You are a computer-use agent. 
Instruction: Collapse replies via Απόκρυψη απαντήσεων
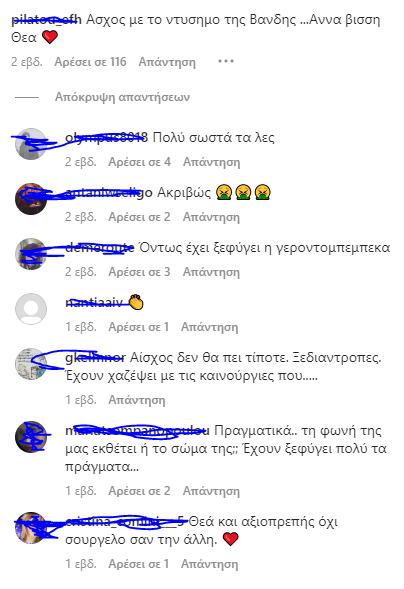click(122, 97)
